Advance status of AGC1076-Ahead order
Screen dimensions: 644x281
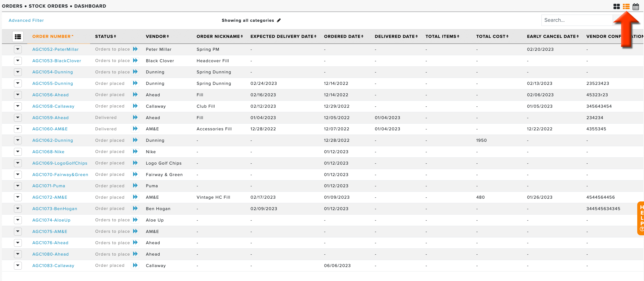coord(135,243)
